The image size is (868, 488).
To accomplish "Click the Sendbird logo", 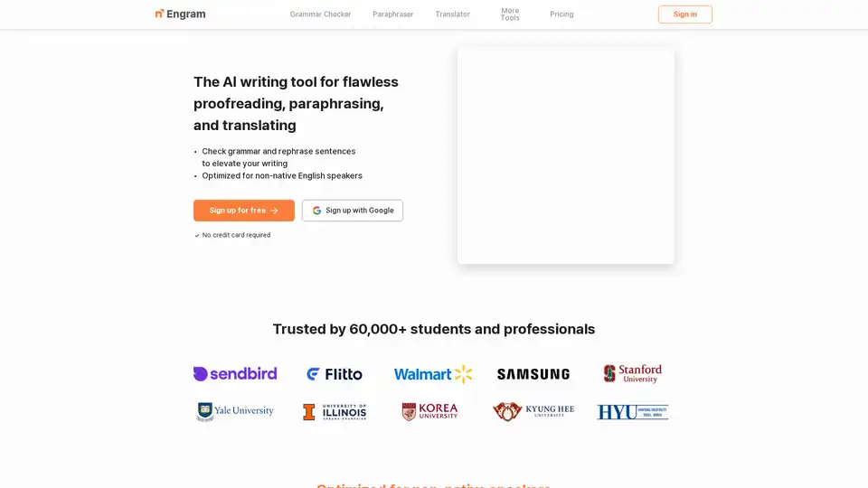I will pos(235,374).
